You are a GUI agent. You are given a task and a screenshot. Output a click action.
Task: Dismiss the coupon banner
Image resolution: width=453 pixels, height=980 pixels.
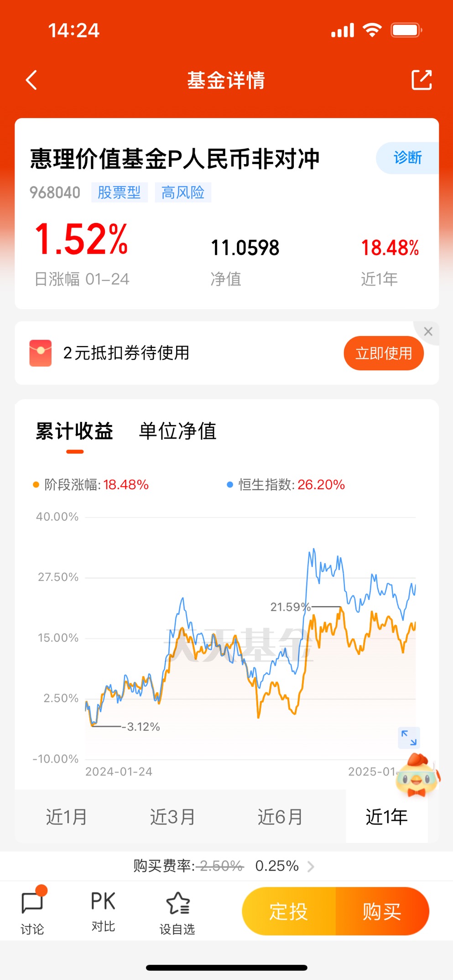[428, 332]
